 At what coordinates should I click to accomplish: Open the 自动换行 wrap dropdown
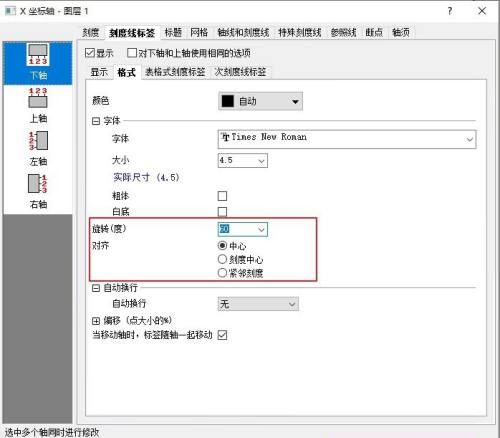(x=258, y=304)
